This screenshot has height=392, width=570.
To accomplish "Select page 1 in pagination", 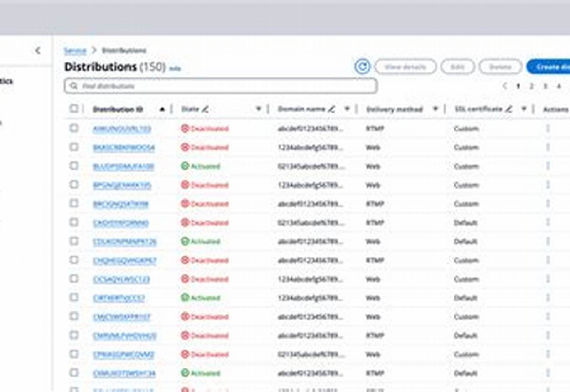I will point(518,86).
